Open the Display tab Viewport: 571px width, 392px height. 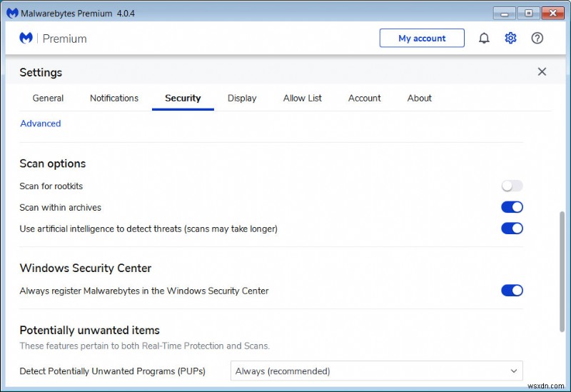(242, 99)
